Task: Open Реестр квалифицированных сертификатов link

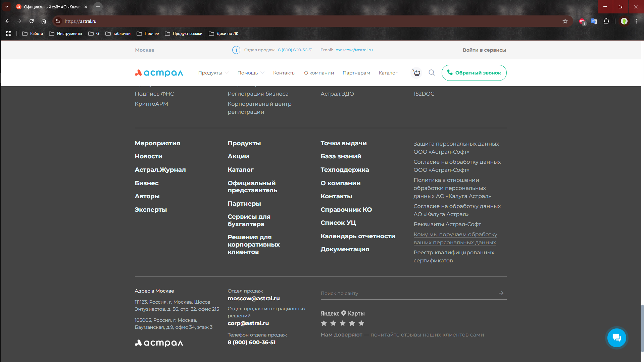Action: [x=454, y=256]
